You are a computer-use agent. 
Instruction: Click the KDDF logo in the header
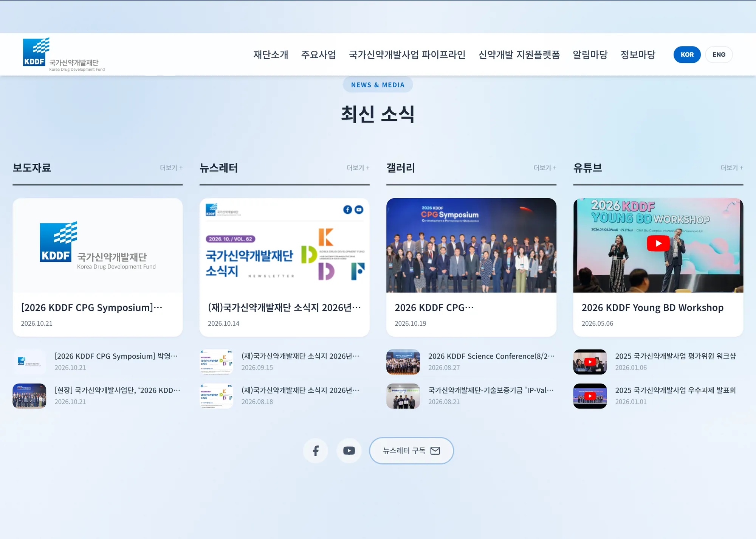tap(64, 54)
